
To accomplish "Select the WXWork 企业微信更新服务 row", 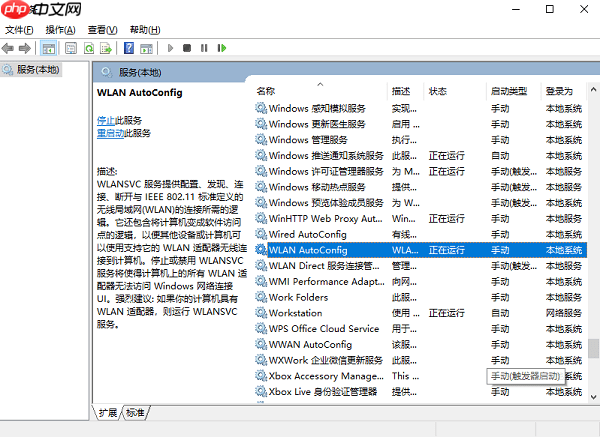I will pos(419,360).
